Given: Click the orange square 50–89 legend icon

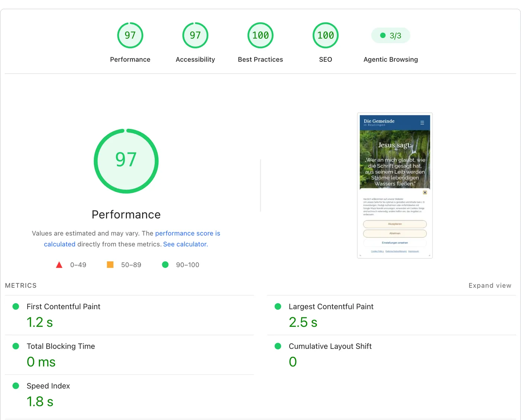Looking at the screenshot, I should pyautogui.click(x=110, y=265).
